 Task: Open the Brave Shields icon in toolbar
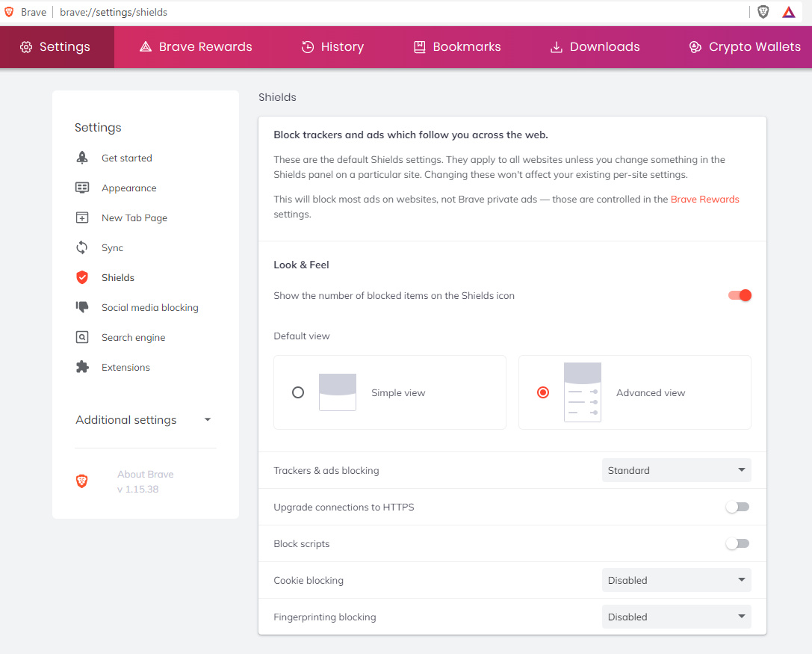click(763, 12)
